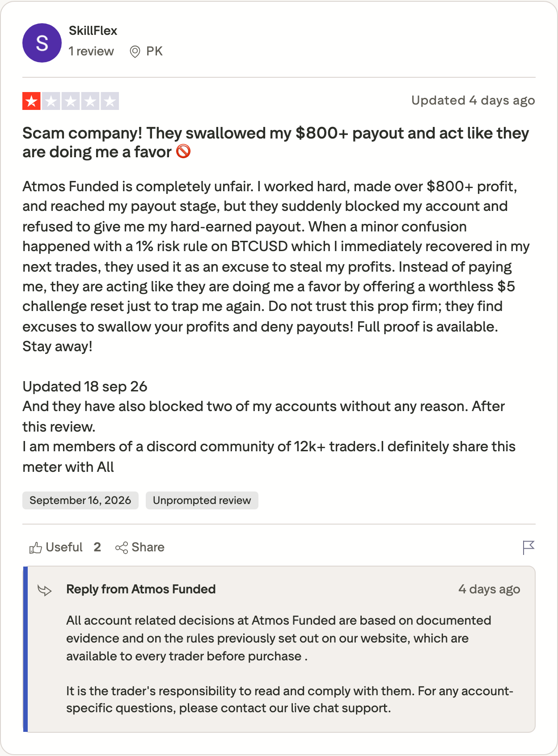
Task: Click the purple S avatar circle
Action: (42, 43)
